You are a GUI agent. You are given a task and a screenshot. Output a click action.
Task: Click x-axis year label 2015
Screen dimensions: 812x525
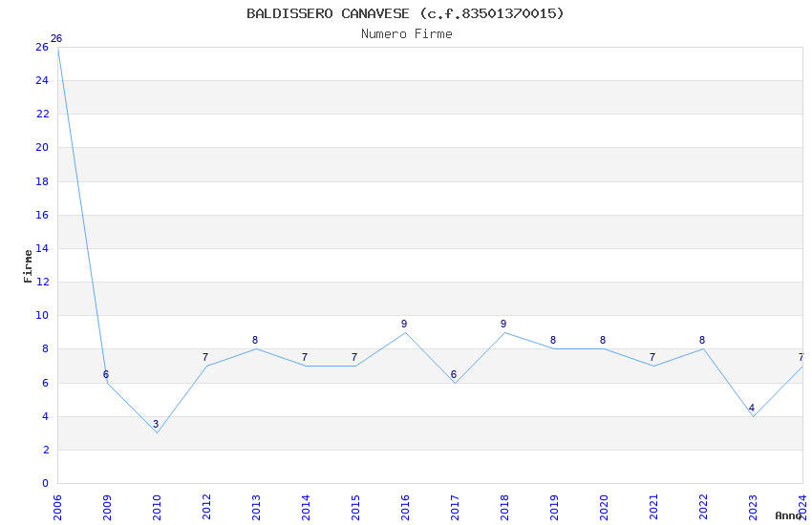[x=355, y=508]
